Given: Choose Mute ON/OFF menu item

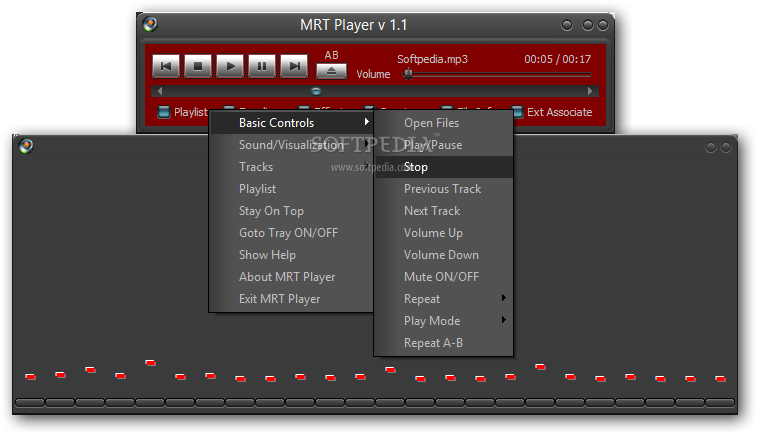Looking at the screenshot, I should [444, 276].
